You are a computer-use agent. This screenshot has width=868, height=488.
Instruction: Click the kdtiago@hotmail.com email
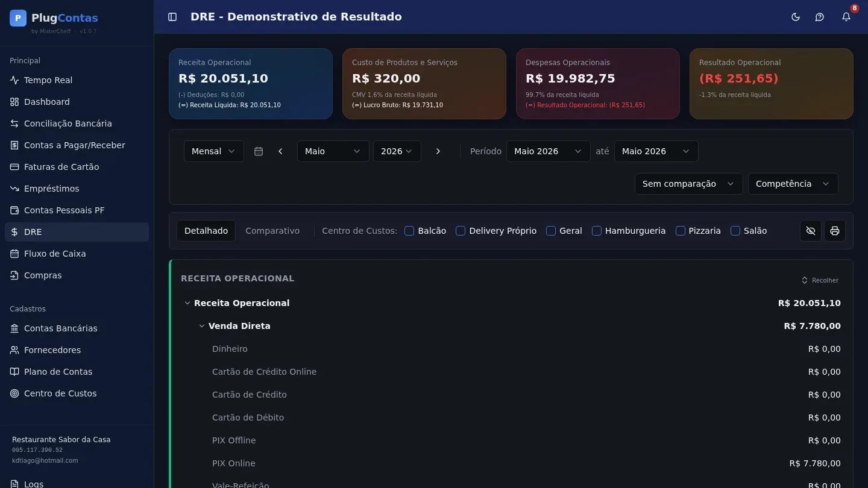45,460
